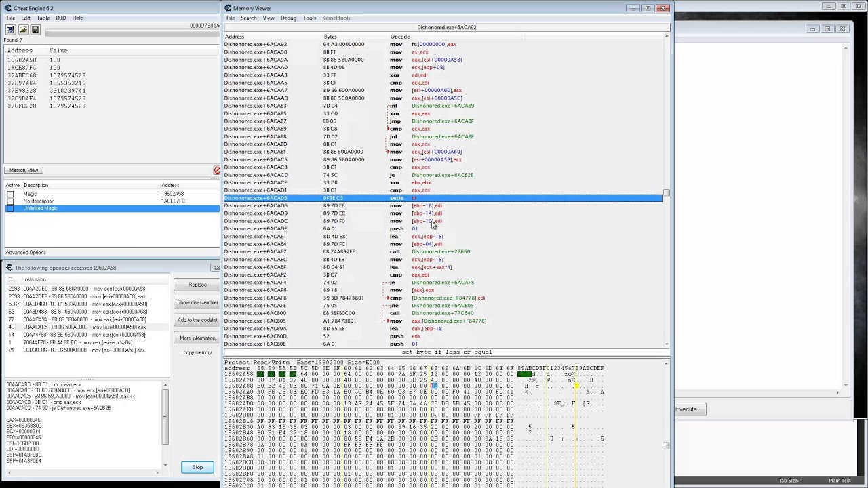Tick the Active checkbox for No description
Screen dimensions: 868x488
coord(10,201)
